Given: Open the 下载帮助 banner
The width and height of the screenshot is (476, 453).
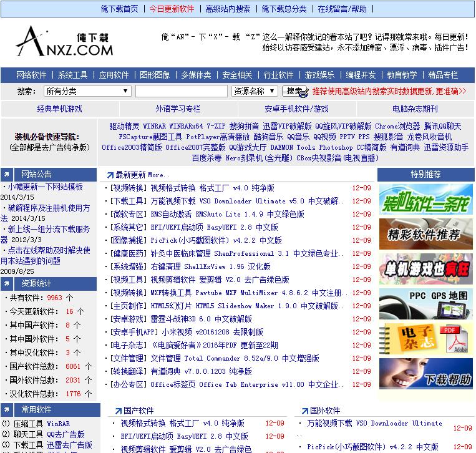Looking at the screenshot, I should pos(425,374).
